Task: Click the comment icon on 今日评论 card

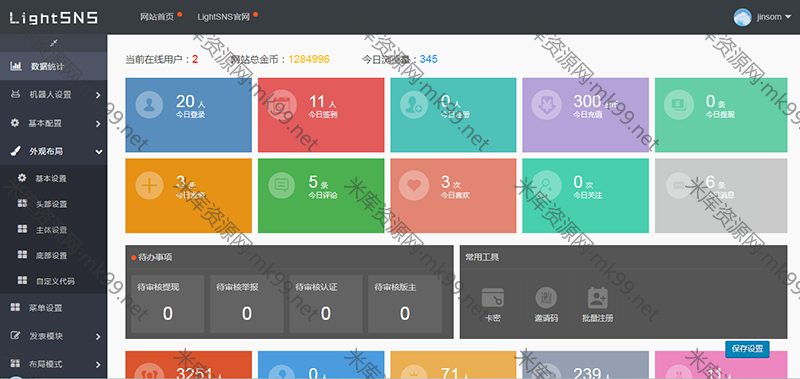Action: 281,185
